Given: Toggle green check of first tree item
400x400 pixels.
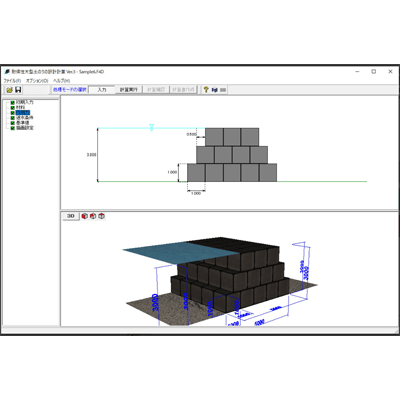Looking at the screenshot, I should (13, 103).
